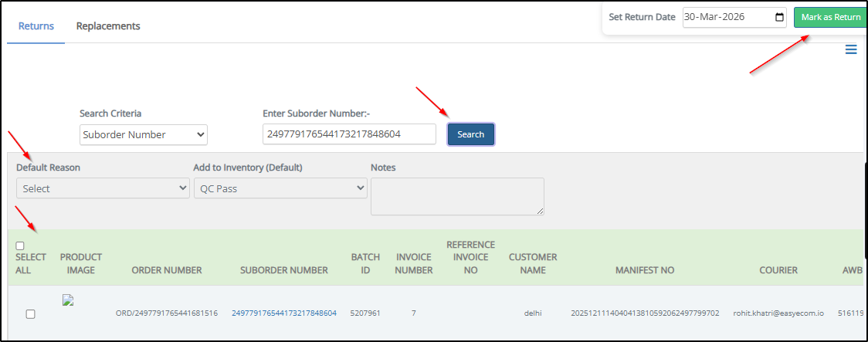
Task: Expand Add to Inventory QC Pass dropdown
Action: [x=280, y=188]
